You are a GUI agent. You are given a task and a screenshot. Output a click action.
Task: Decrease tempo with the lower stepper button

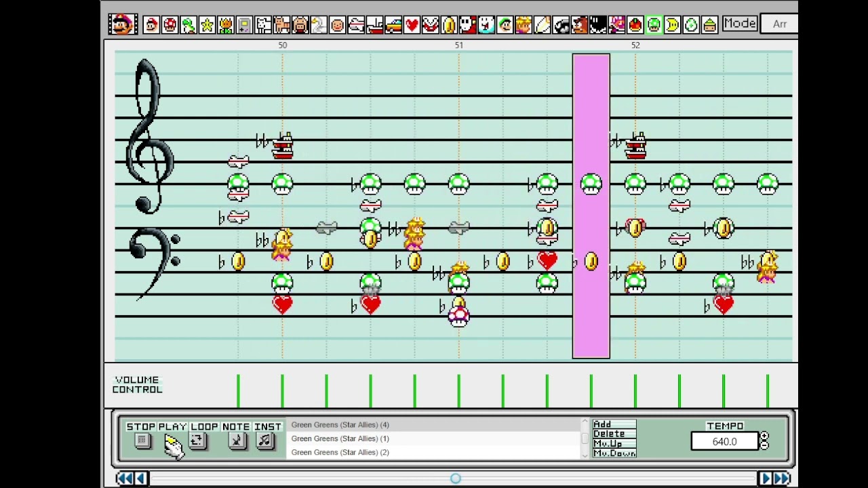pyautogui.click(x=764, y=445)
